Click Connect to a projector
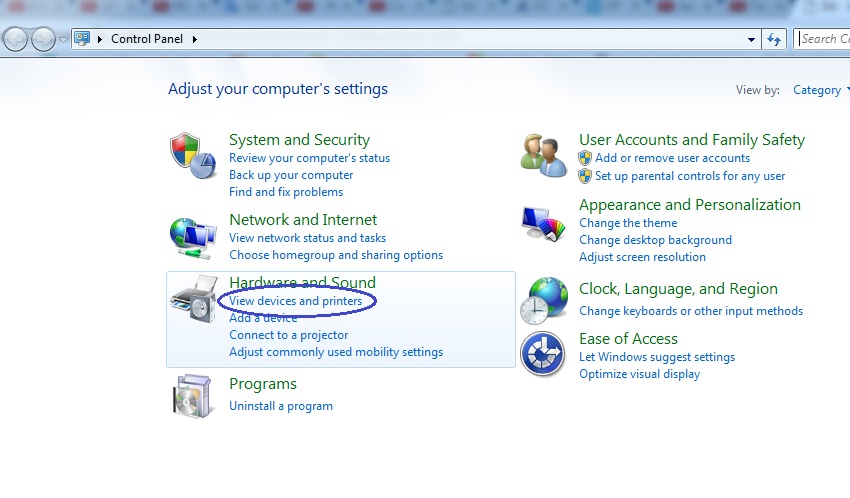 click(288, 335)
